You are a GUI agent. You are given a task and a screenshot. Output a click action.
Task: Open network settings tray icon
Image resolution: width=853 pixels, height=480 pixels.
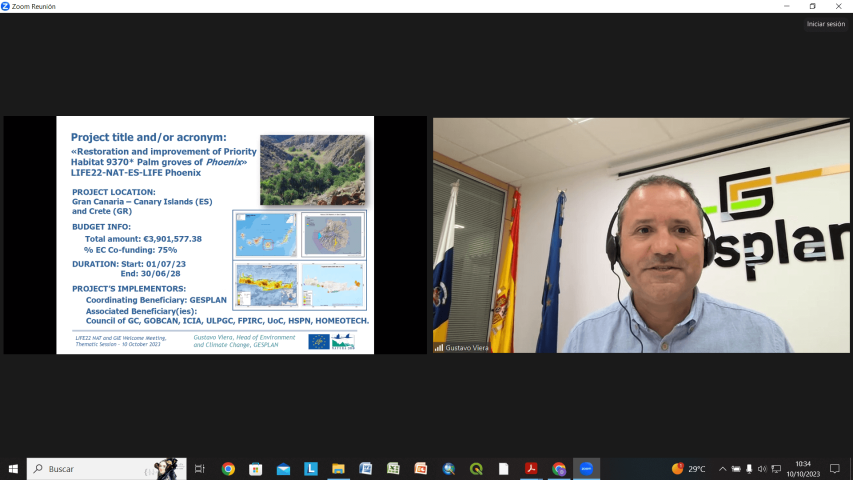[776, 469]
